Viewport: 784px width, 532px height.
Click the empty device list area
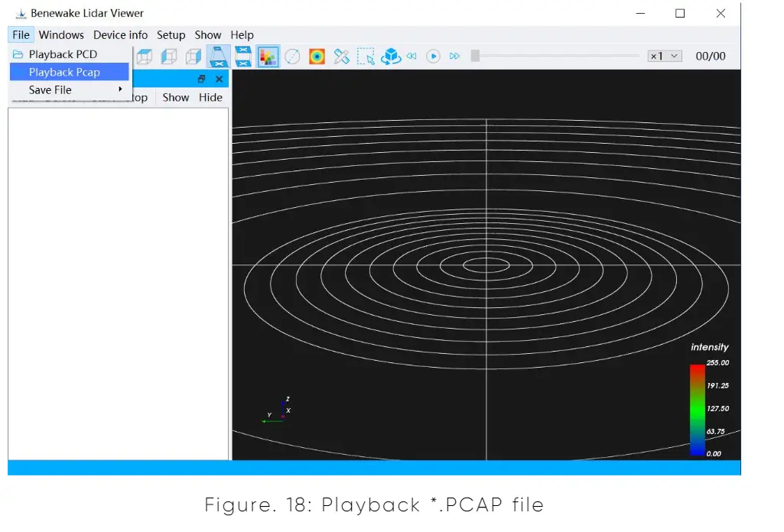119,284
